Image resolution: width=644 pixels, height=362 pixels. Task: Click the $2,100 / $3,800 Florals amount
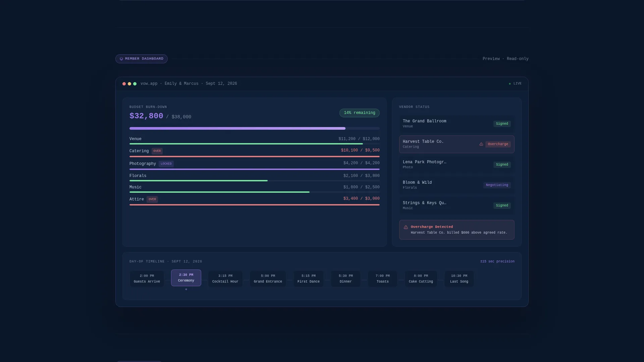362,176
